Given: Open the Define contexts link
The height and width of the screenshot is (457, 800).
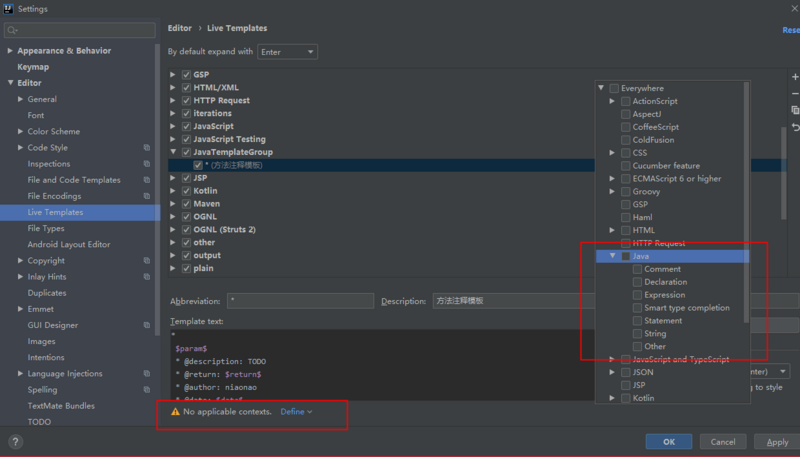Looking at the screenshot, I should [x=296, y=412].
